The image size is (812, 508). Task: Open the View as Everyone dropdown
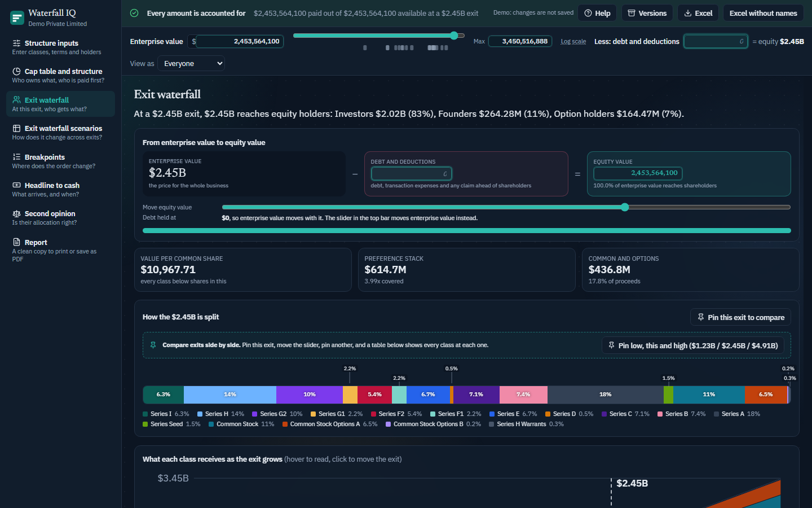(x=191, y=63)
